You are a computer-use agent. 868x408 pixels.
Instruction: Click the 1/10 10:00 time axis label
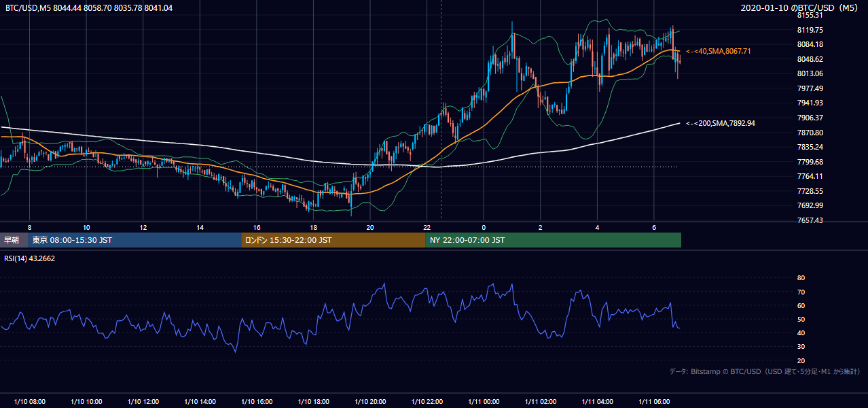(x=86, y=401)
